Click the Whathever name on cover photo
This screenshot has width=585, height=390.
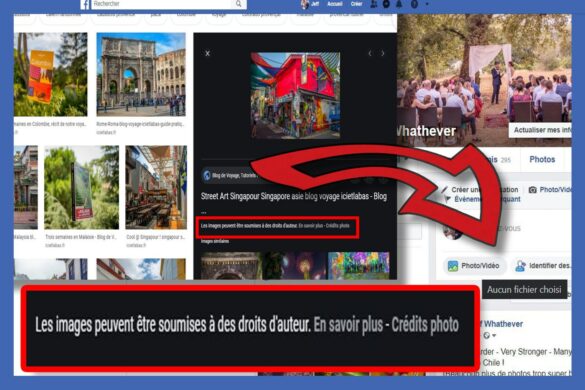coord(426,131)
